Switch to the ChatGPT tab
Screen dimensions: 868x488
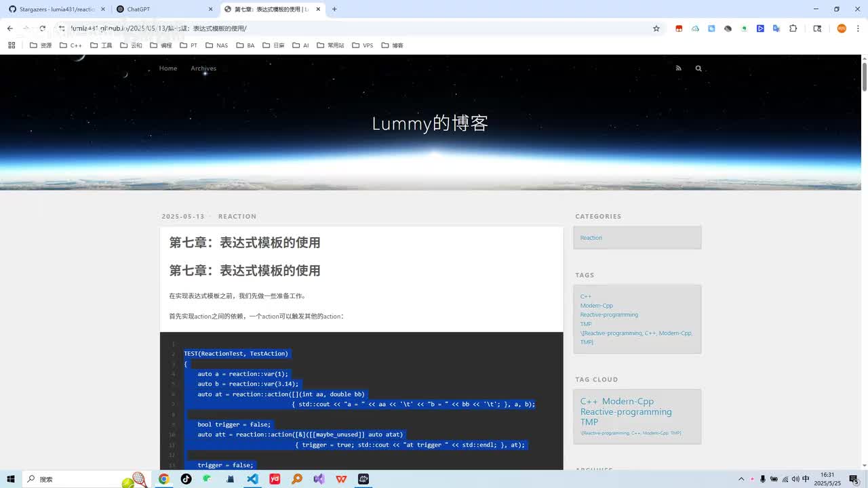click(163, 9)
